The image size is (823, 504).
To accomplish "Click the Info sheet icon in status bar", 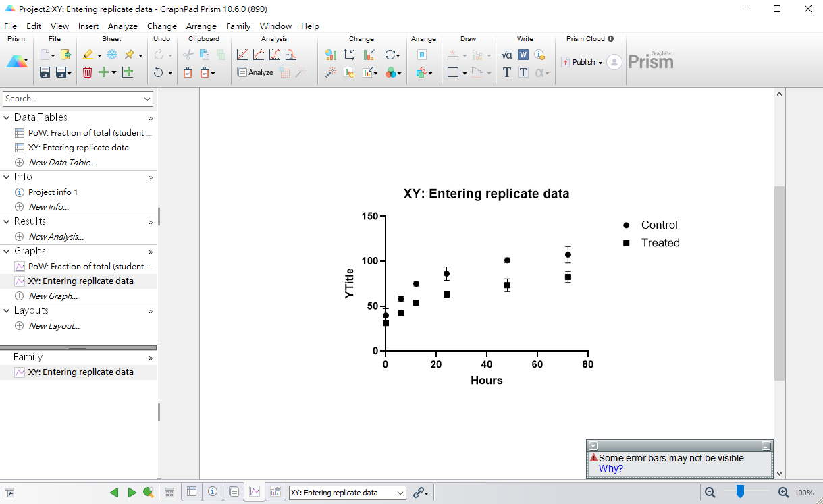I will tap(213, 492).
